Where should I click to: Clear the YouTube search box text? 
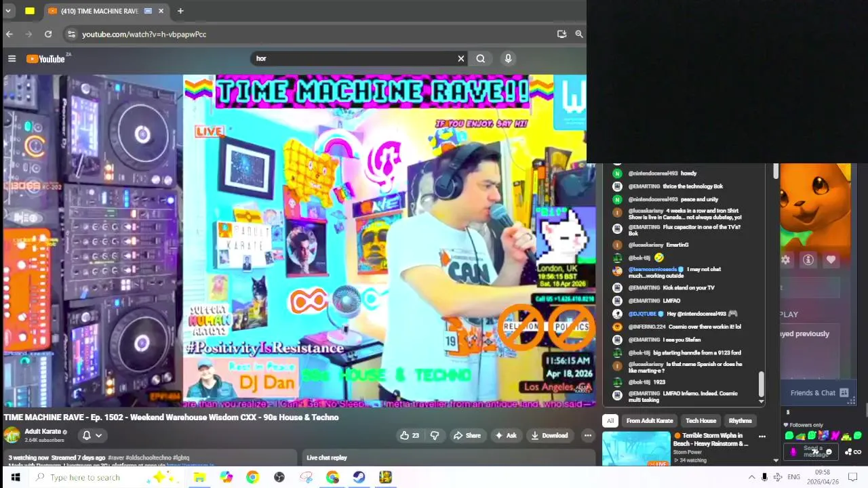[461, 58]
